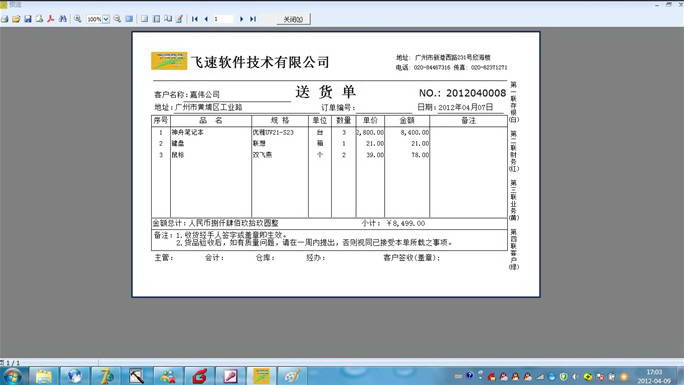This screenshot has height=385, width=684.
Task: Save report using the floppy disk icon
Action: [28, 19]
